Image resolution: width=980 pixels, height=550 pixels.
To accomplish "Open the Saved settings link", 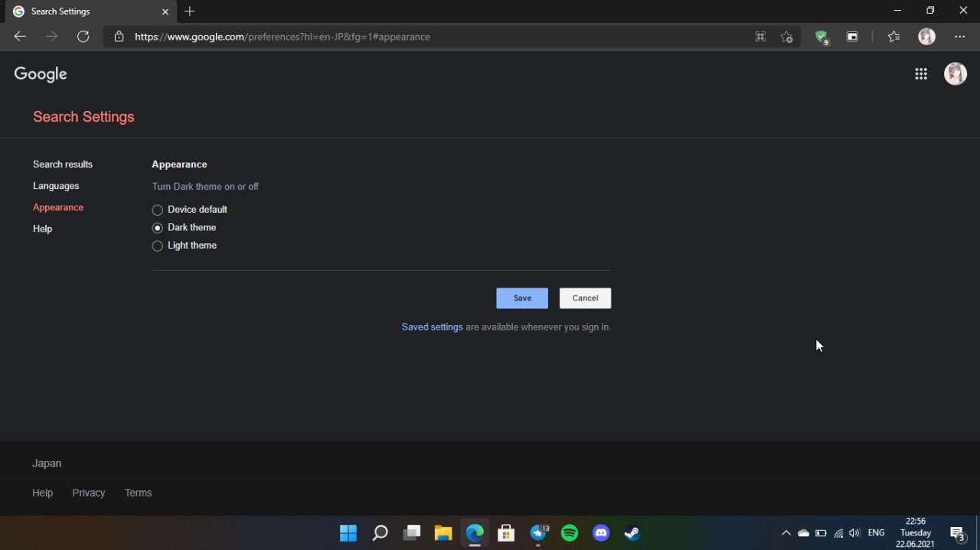I will (432, 327).
